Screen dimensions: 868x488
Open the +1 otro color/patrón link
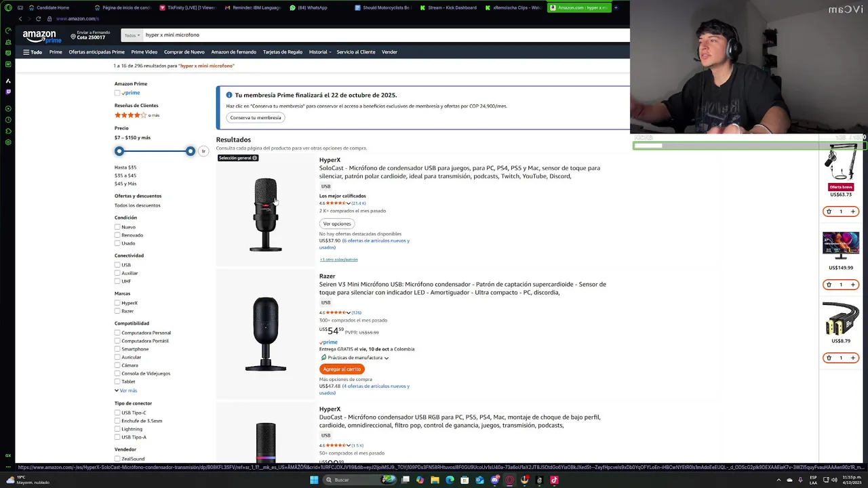tap(339, 260)
